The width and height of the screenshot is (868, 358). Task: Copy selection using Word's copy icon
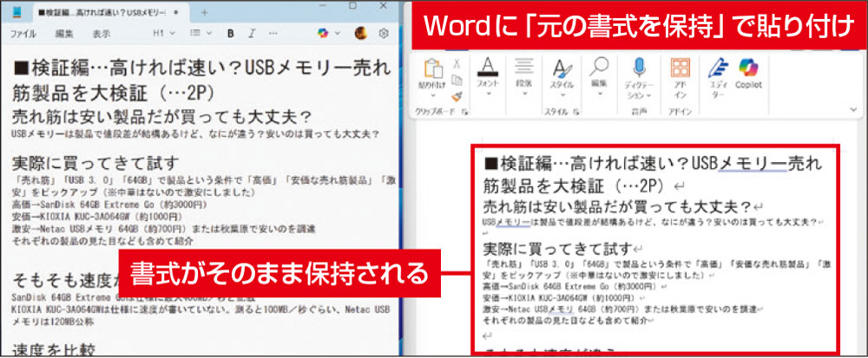pos(457,80)
